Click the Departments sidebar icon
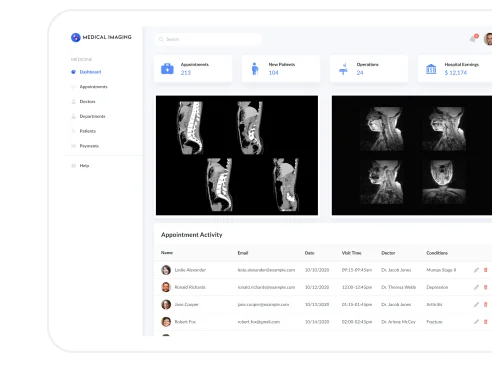The width and height of the screenshot is (493, 365). point(74,116)
